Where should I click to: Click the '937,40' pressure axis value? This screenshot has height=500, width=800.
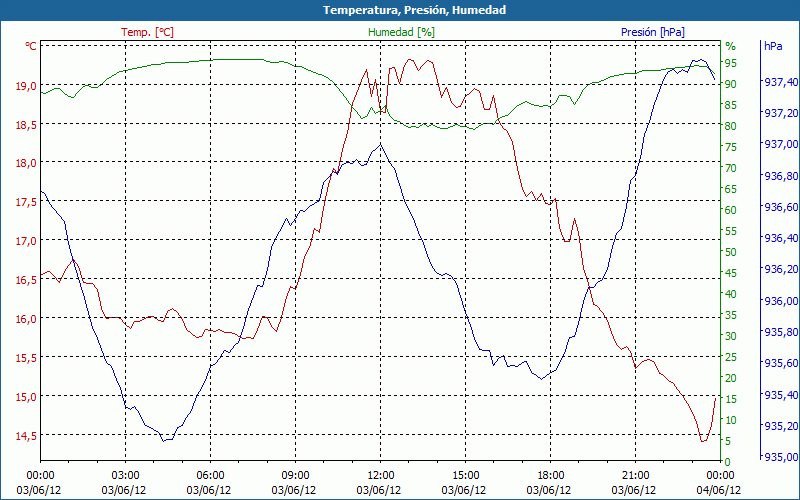coord(779,82)
